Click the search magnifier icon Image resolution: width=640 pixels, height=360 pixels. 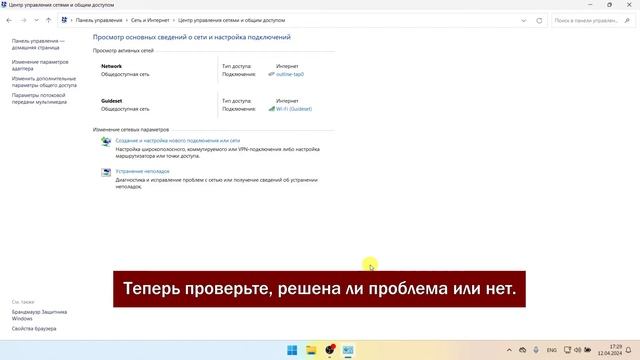(627, 20)
